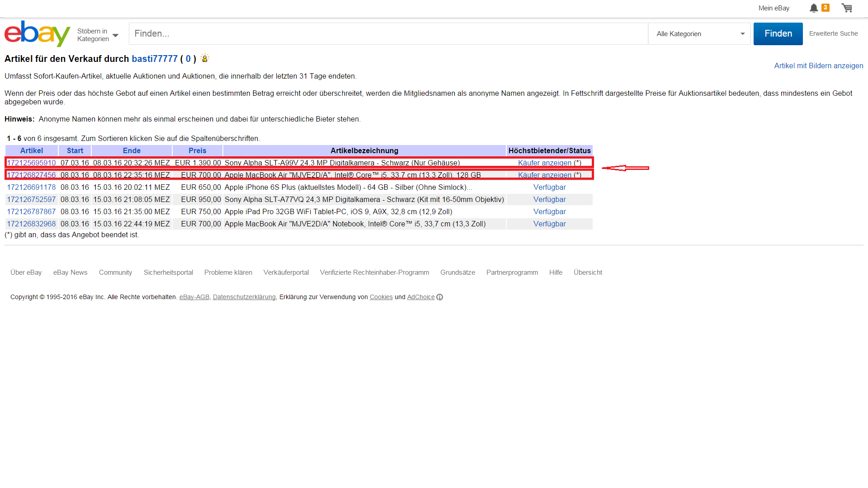Click the eBay logo
The height and width of the screenshot is (488, 868).
pos(37,33)
